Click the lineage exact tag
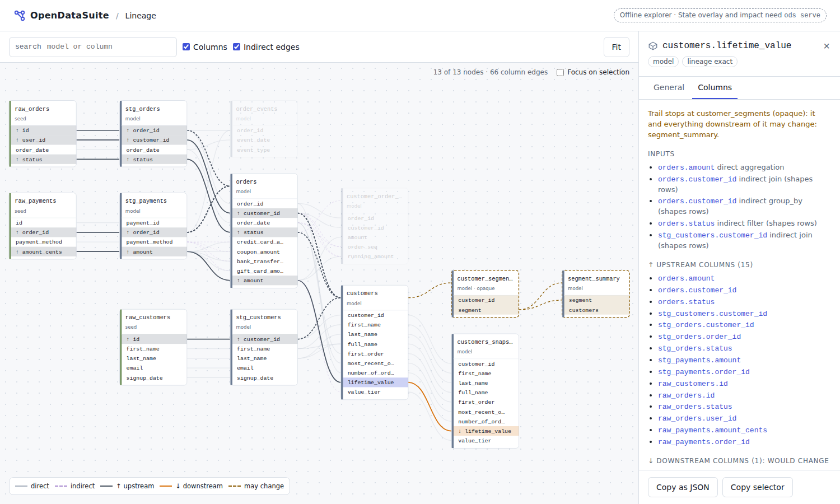The width and height of the screenshot is (840, 504). 710,62
